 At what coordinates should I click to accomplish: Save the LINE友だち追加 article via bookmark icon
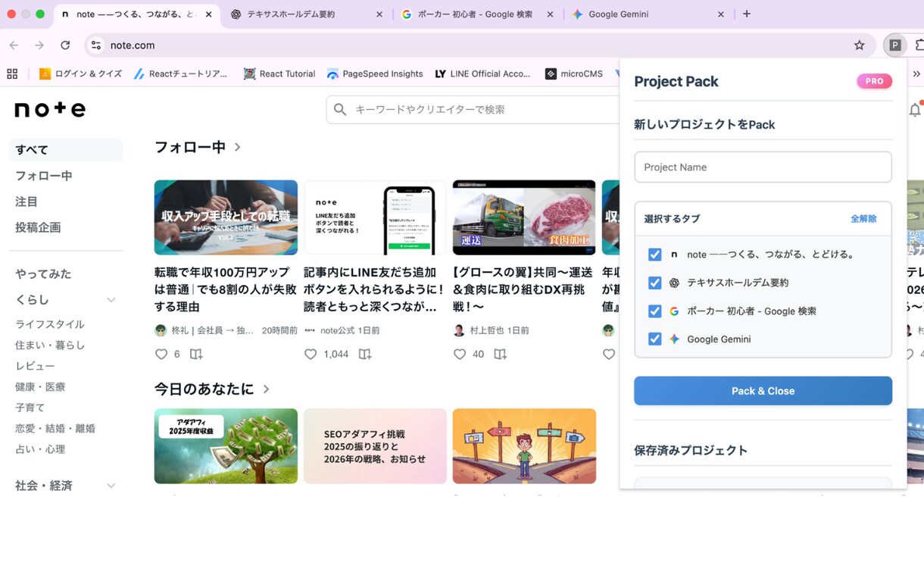(365, 354)
